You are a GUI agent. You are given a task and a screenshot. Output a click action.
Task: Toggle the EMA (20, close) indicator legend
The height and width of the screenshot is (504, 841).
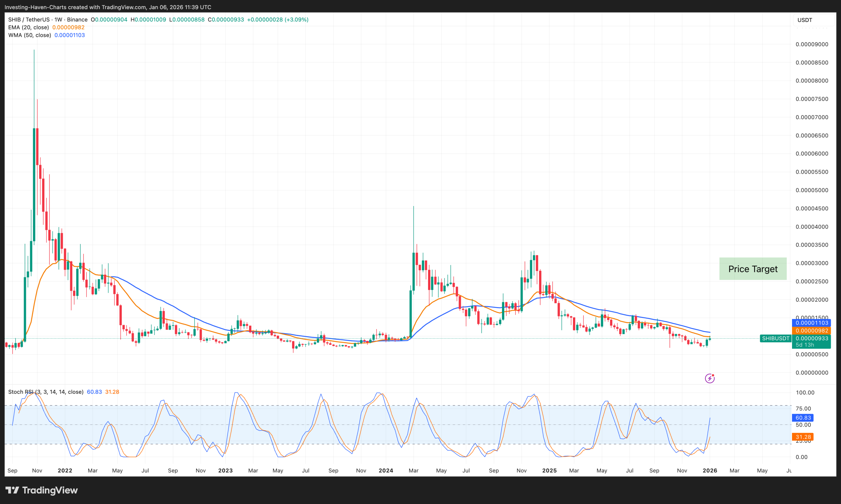click(29, 27)
